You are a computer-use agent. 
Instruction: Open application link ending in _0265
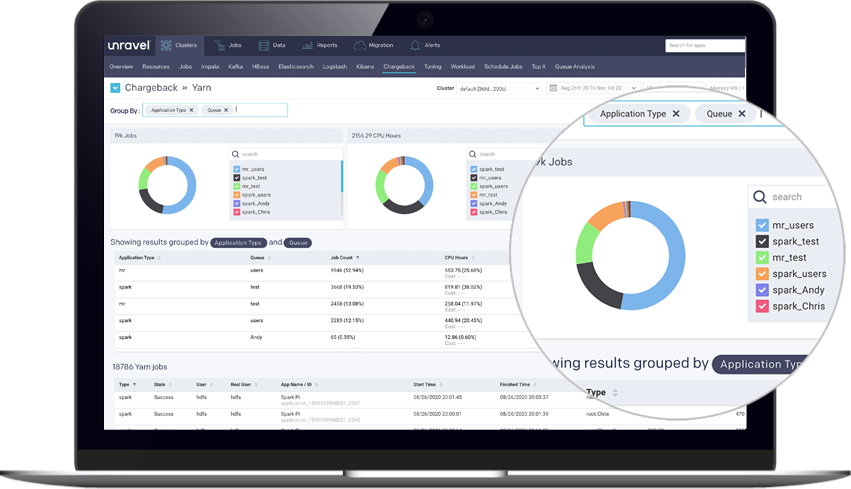click(320, 420)
